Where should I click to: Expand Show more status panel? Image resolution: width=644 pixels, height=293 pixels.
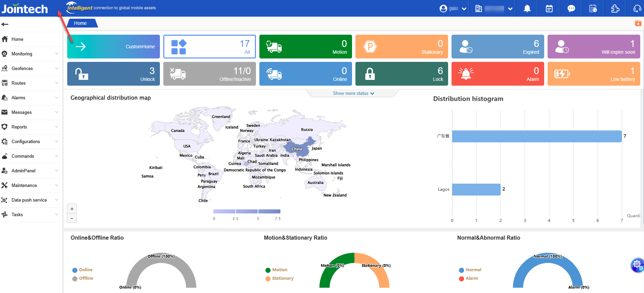point(353,93)
